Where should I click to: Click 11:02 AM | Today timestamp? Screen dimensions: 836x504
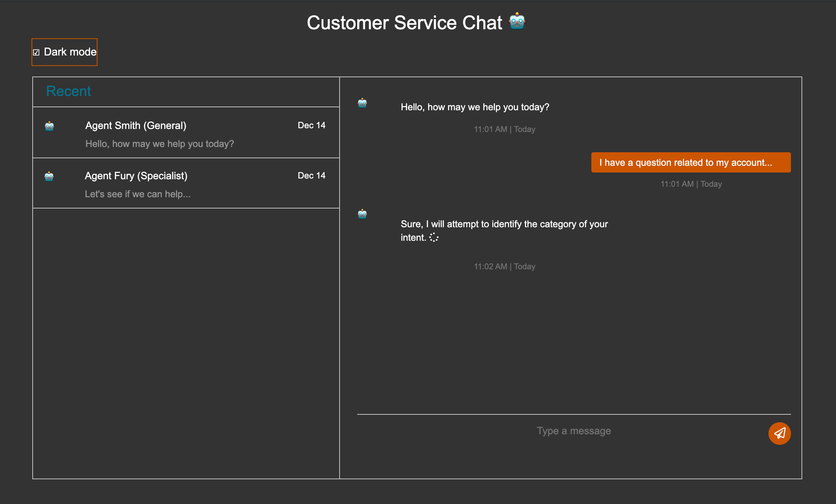pyautogui.click(x=504, y=266)
